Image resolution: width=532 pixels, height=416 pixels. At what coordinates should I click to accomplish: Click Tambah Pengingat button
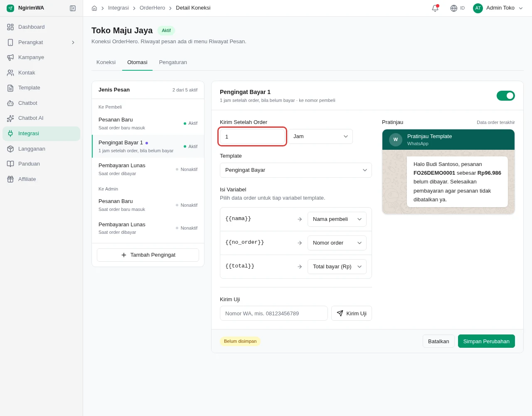(x=148, y=255)
